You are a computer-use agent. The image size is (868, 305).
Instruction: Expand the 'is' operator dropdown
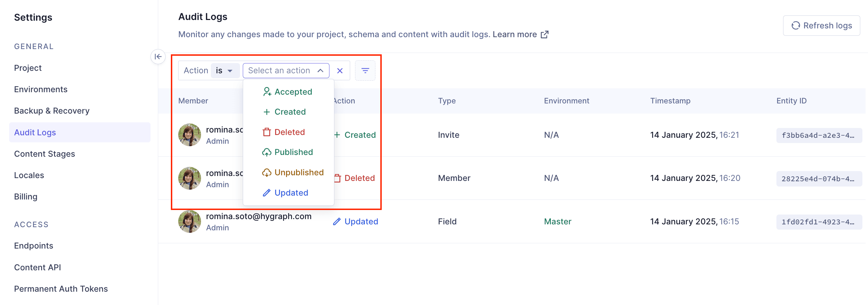[225, 70]
